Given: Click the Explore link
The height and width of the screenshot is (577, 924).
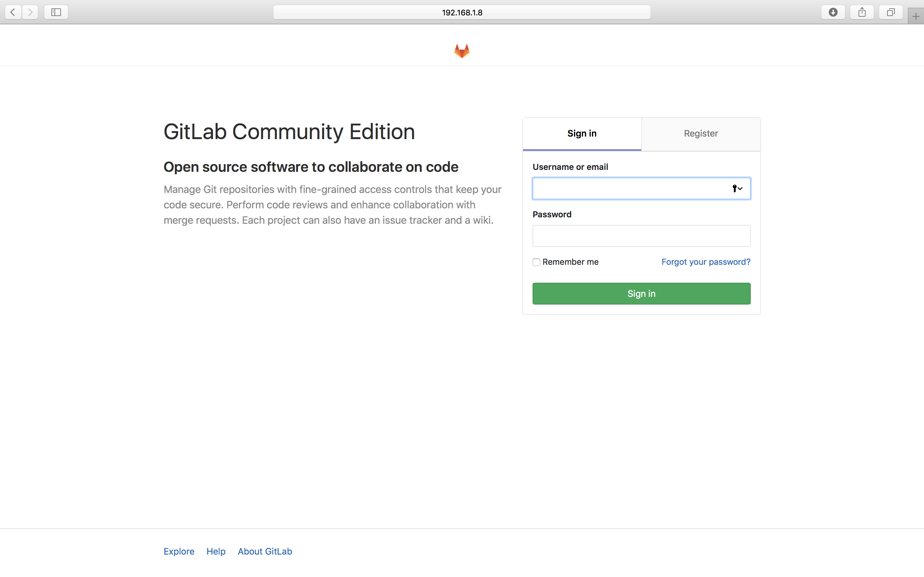Looking at the screenshot, I should coord(179,551).
